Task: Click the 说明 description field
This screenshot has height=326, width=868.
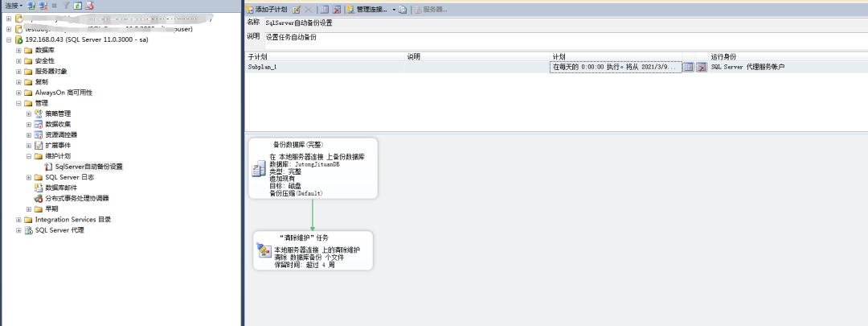Action: tap(565, 41)
